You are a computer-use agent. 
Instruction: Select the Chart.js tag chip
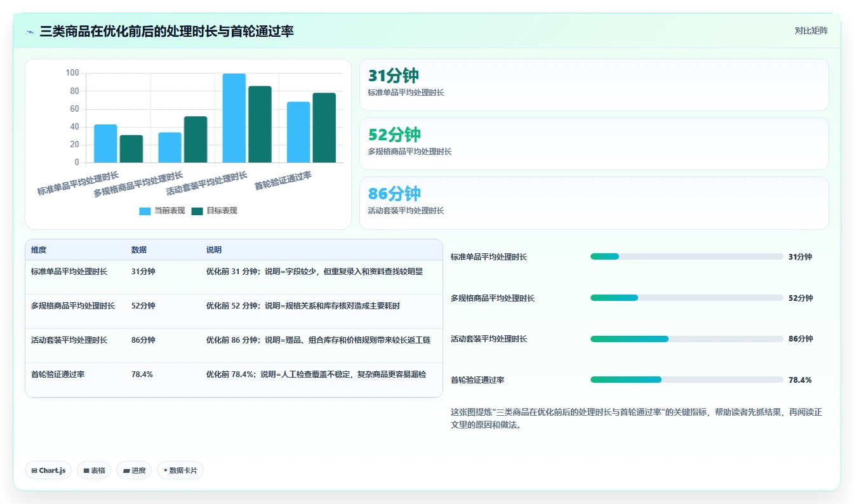(48, 470)
